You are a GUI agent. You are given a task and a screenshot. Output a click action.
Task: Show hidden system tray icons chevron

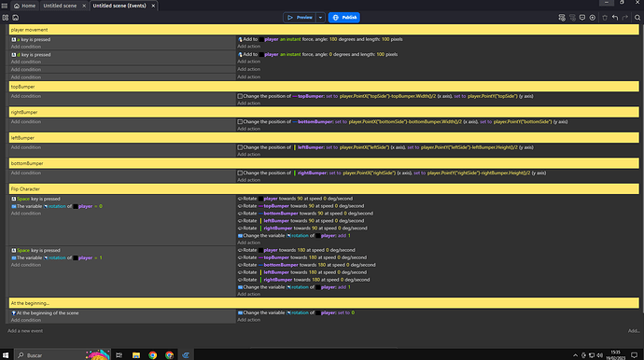pyautogui.click(x=576, y=355)
